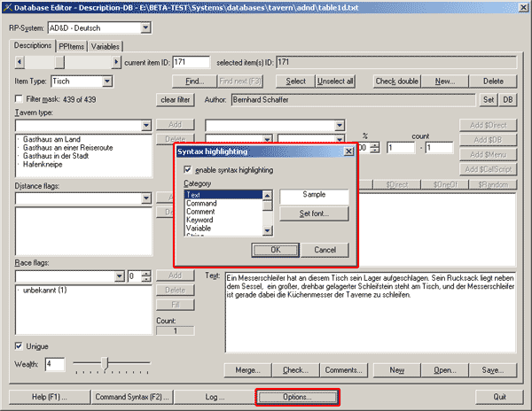The image size is (532, 411).
Task: Open the Options... button
Action: click(x=297, y=396)
